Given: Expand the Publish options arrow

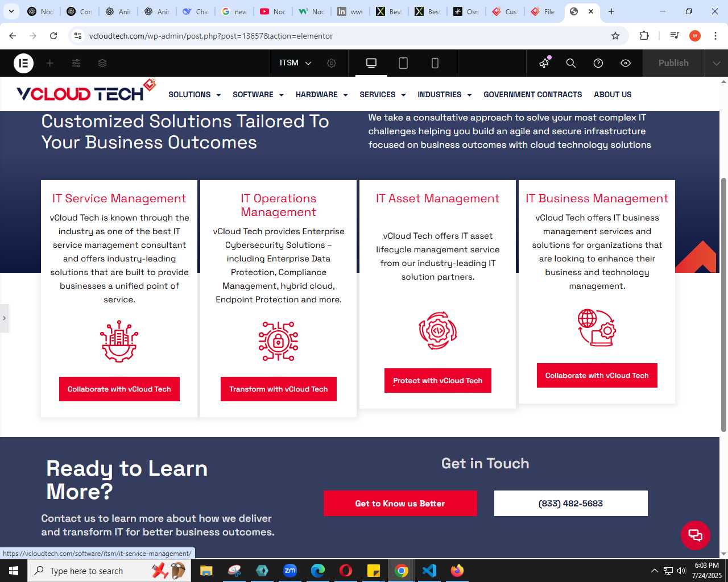Looking at the screenshot, I should click(717, 63).
